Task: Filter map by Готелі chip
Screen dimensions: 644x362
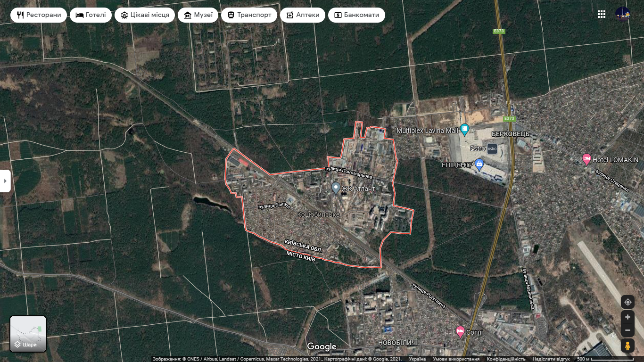Action: [91, 15]
